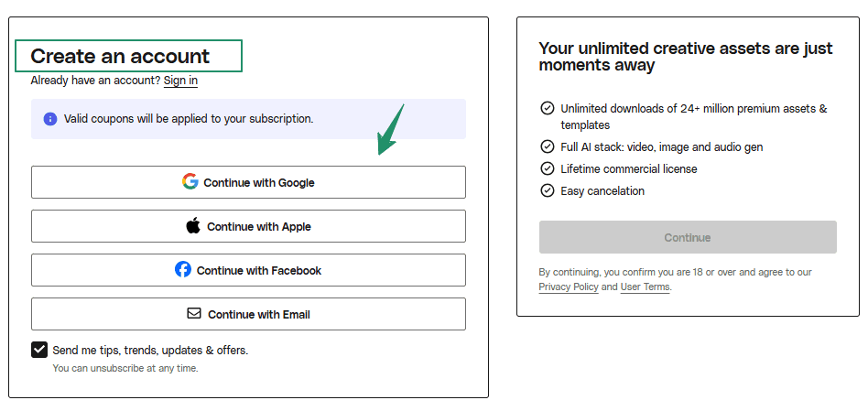
Task: Continue with Google button
Action: [x=248, y=182]
